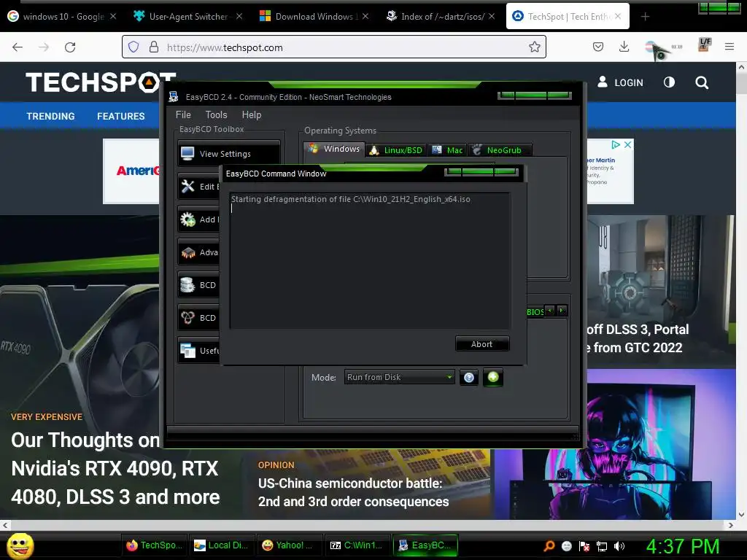Click the Advanced Settings chip icon
This screenshot has width=747, height=560.
click(187, 252)
